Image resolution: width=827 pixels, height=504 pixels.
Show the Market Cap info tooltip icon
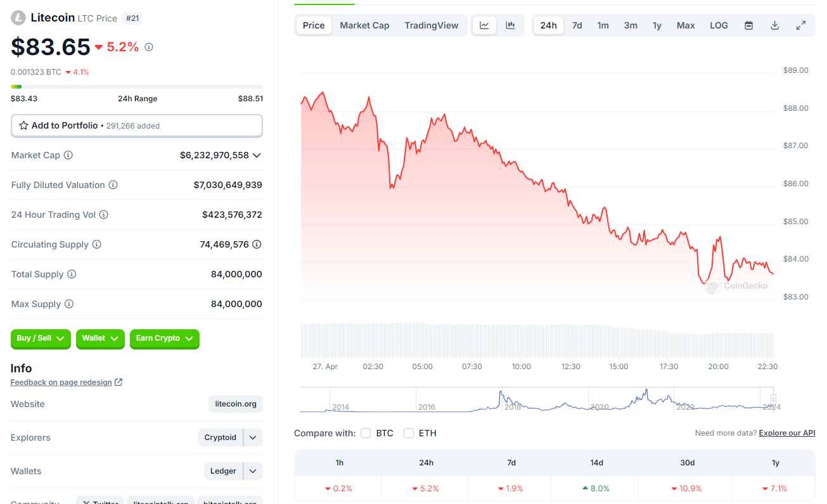(x=68, y=155)
